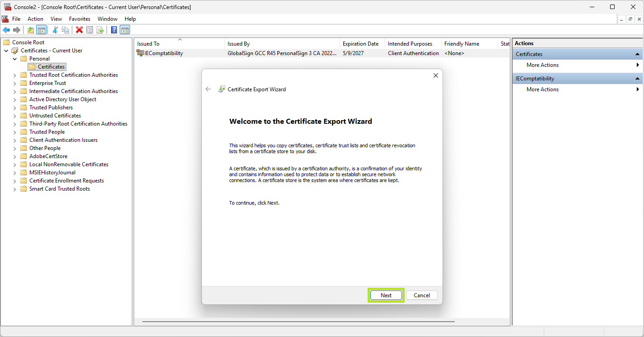This screenshot has height=337, width=644.
Task: Toggle Show/Hide Action Pane icon
Action: tap(125, 30)
